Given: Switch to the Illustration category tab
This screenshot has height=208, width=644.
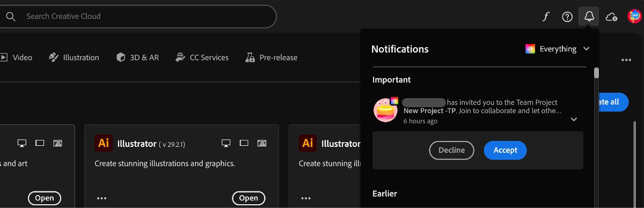Looking at the screenshot, I should (x=74, y=57).
